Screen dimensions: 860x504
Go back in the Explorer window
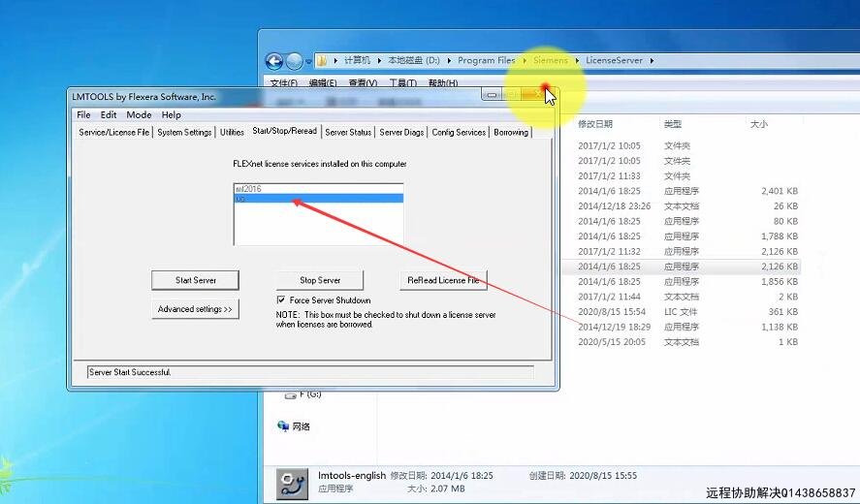[x=274, y=61]
